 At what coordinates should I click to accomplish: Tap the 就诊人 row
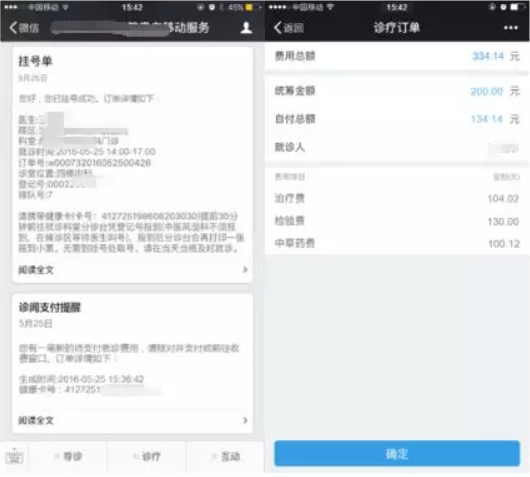point(397,147)
